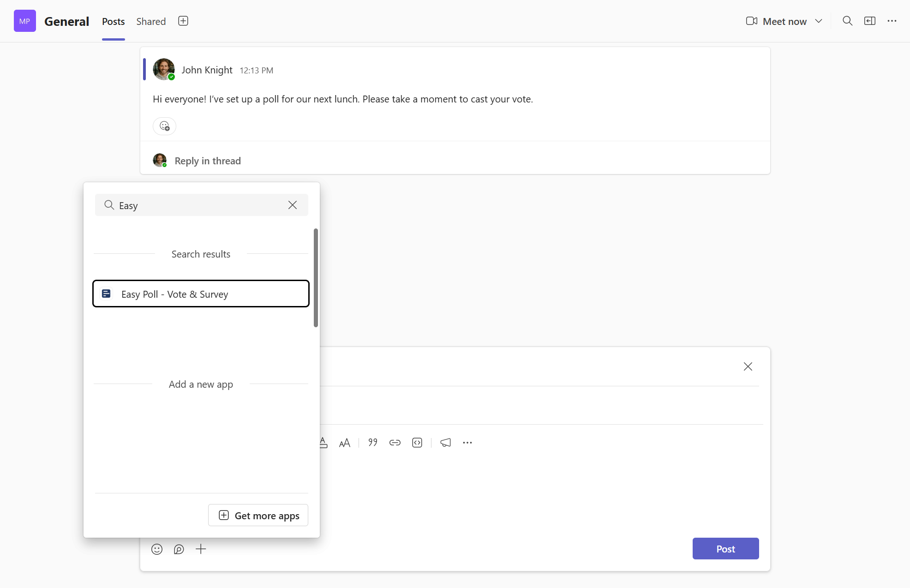Switch to the Posts tab
Viewport: 910px width, 588px height.
point(114,21)
